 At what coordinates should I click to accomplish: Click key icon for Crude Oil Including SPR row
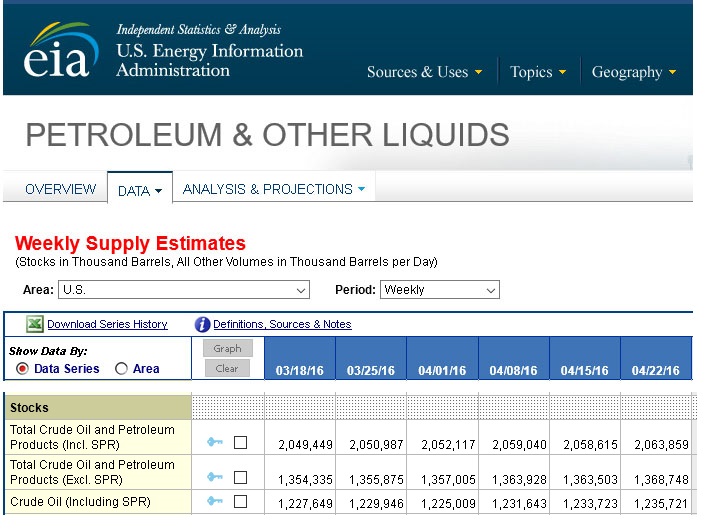[213, 502]
